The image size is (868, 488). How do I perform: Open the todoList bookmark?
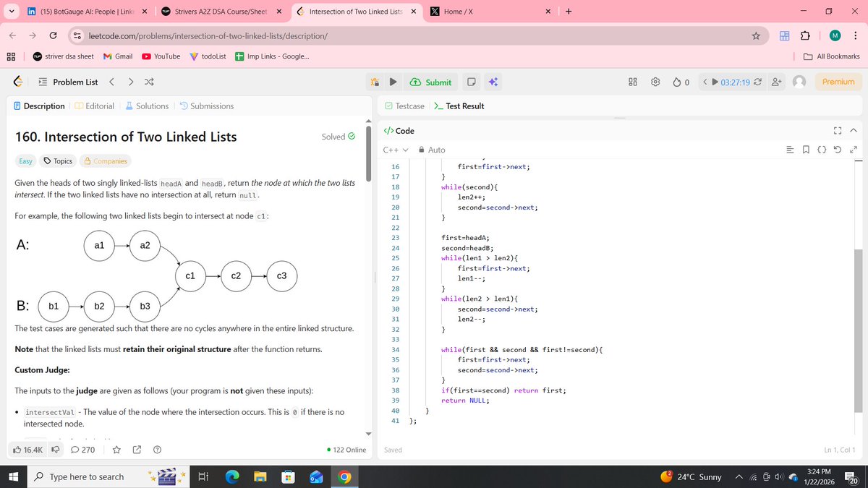[208, 56]
